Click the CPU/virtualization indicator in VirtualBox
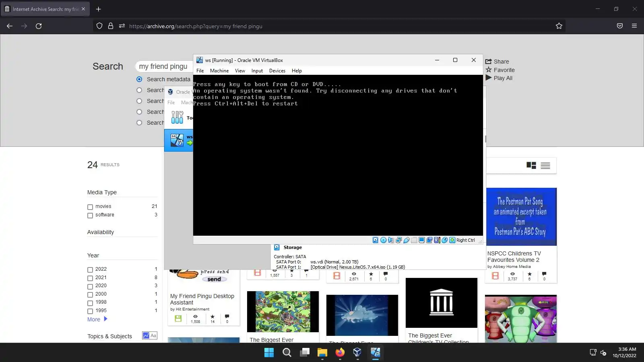 [x=437, y=240]
